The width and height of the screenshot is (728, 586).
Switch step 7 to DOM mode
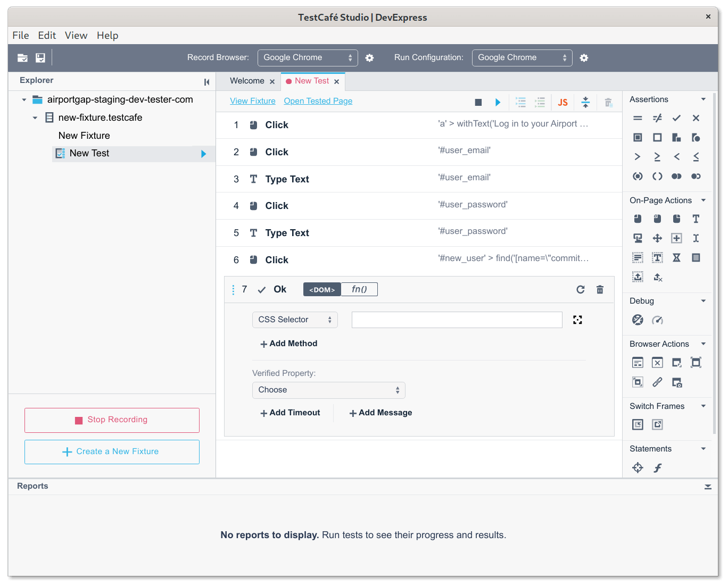point(322,289)
